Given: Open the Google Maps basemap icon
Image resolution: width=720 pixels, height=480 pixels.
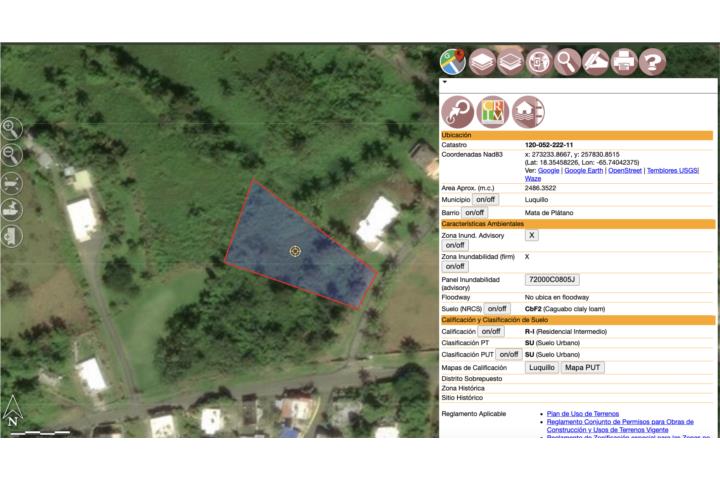Looking at the screenshot, I should pos(453,61).
